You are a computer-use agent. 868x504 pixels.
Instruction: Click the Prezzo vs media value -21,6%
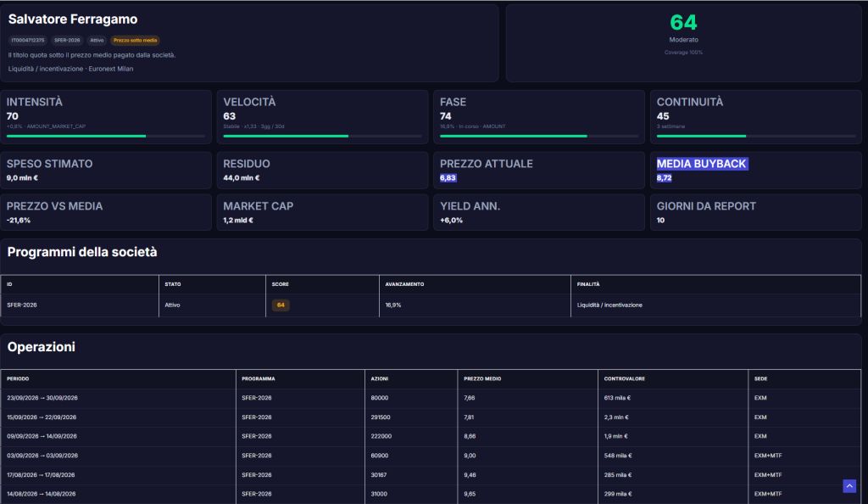coord(19,220)
